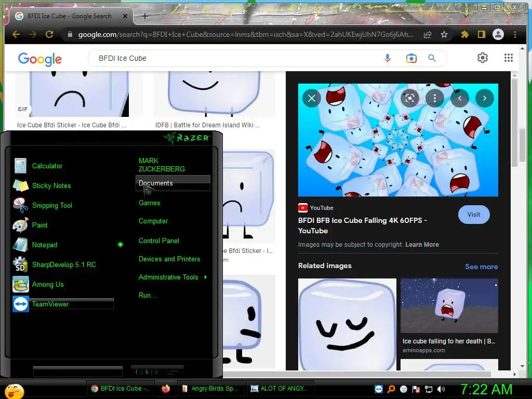Click the 7:22 AM taskbar clock

(x=486, y=389)
